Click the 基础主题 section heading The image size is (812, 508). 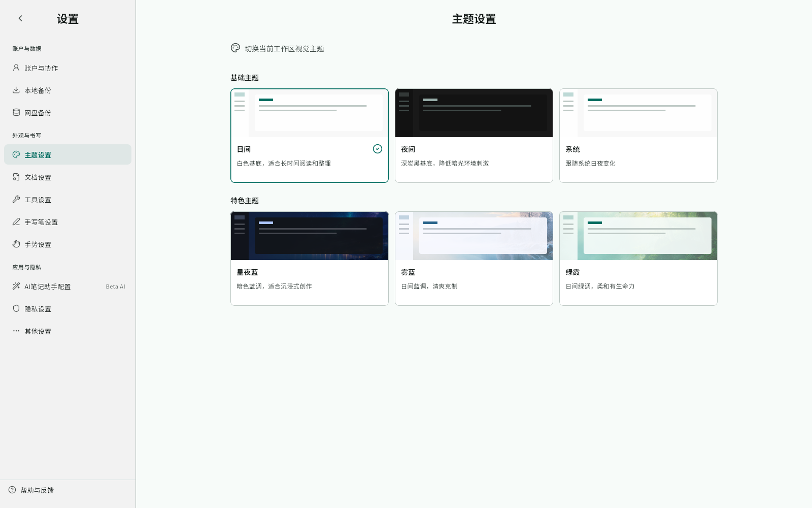245,78
